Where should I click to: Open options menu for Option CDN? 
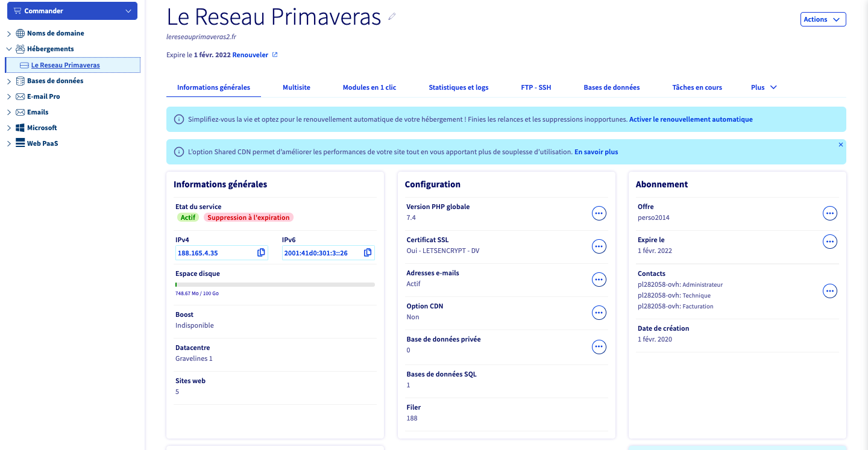point(599,313)
